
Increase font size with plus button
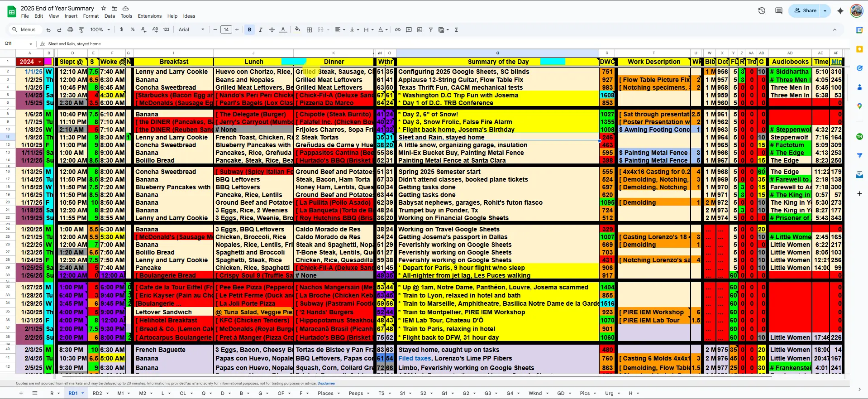[x=237, y=30]
